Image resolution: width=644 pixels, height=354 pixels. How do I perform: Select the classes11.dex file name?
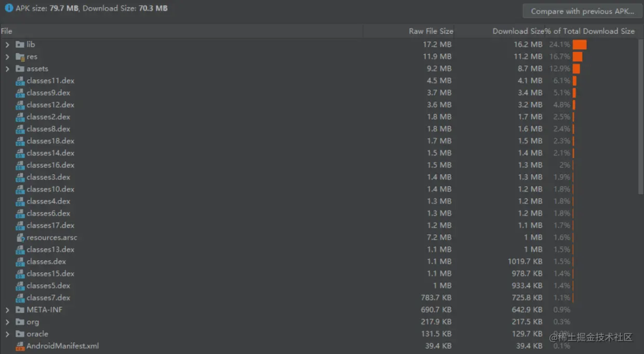50,81
